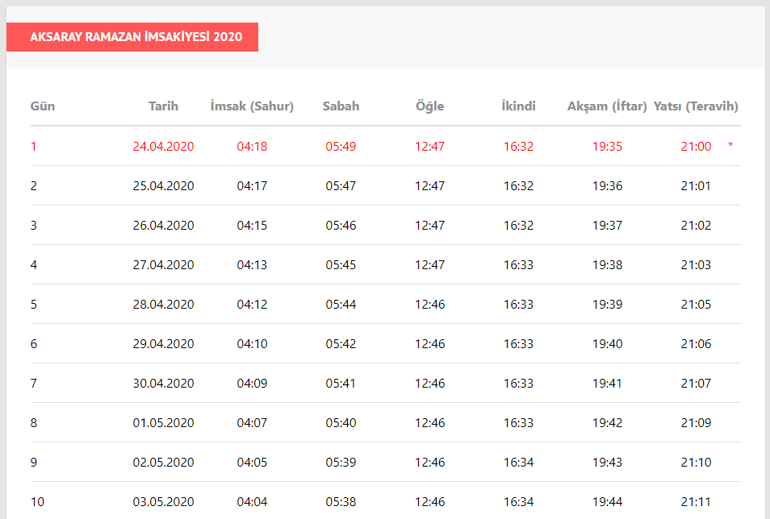Click the iftar time 19:36 for 25.04.2020
Screen dimensions: 770x519
607,186
